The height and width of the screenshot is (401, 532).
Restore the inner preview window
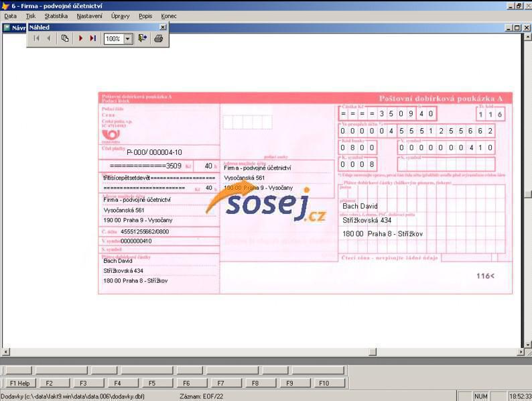click(517, 28)
